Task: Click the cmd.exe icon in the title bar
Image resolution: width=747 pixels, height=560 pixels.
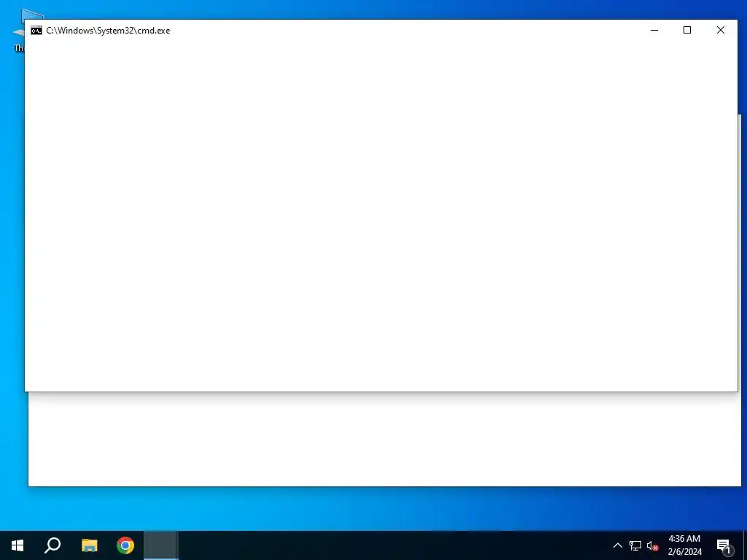Action: coord(36,31)
